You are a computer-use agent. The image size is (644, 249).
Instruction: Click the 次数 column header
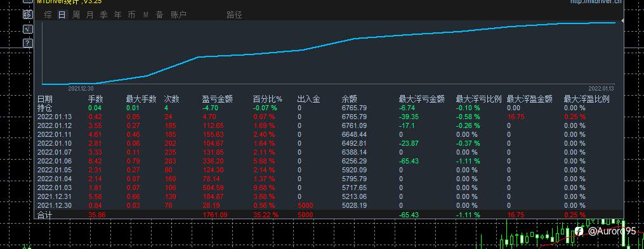(x=172, y=99)
